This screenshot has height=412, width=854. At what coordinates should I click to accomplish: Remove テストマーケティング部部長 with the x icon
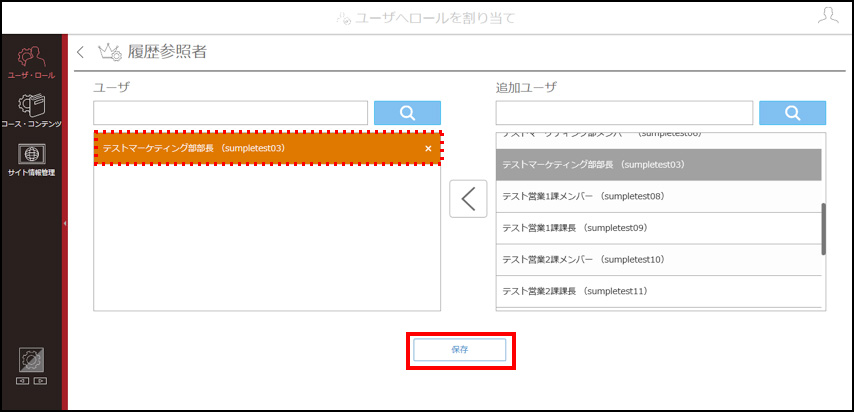pyautogui.click(x=428, y=148)
